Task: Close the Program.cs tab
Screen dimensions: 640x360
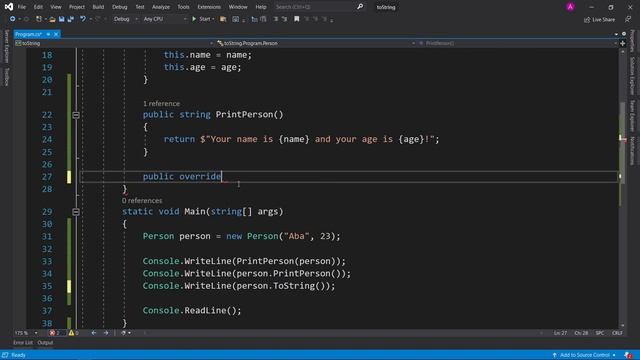Action: coord(56,34)
